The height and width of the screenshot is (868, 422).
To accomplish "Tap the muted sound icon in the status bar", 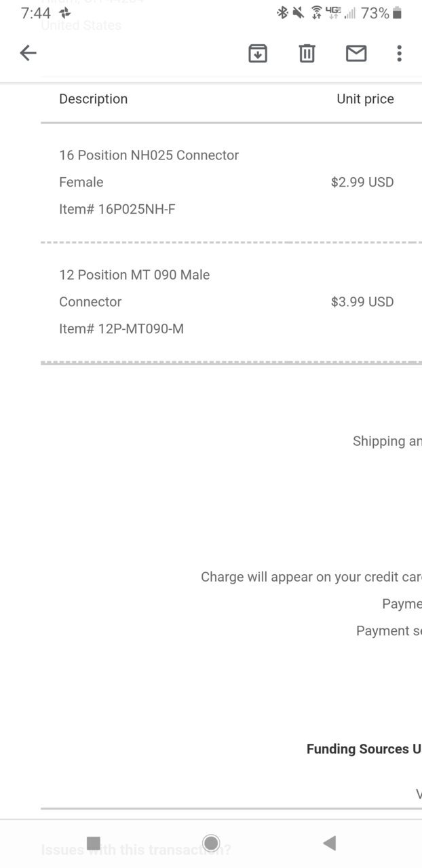I will tap(299, 13).
